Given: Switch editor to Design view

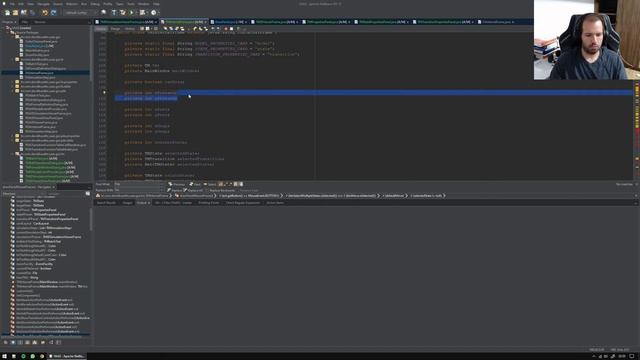Looking at the screenshot, I should pos(116,29).
